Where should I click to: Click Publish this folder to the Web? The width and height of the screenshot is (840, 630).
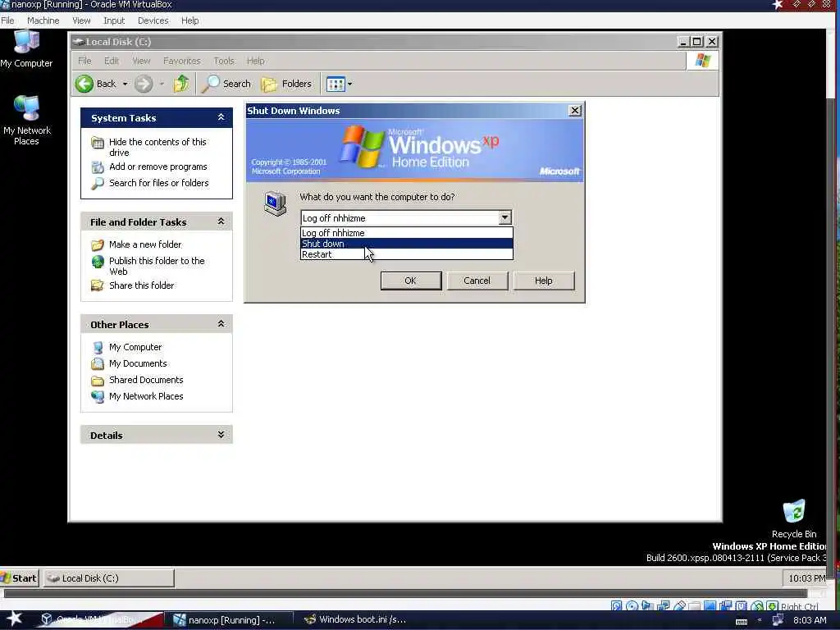pos(157,266)
